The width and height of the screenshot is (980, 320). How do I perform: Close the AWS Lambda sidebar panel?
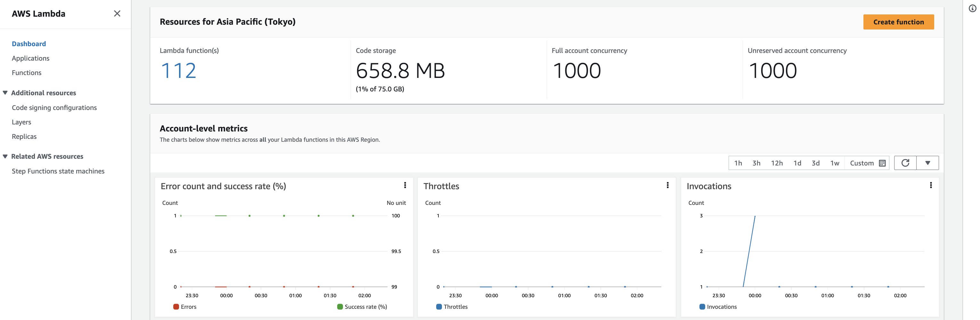point(117,14)
